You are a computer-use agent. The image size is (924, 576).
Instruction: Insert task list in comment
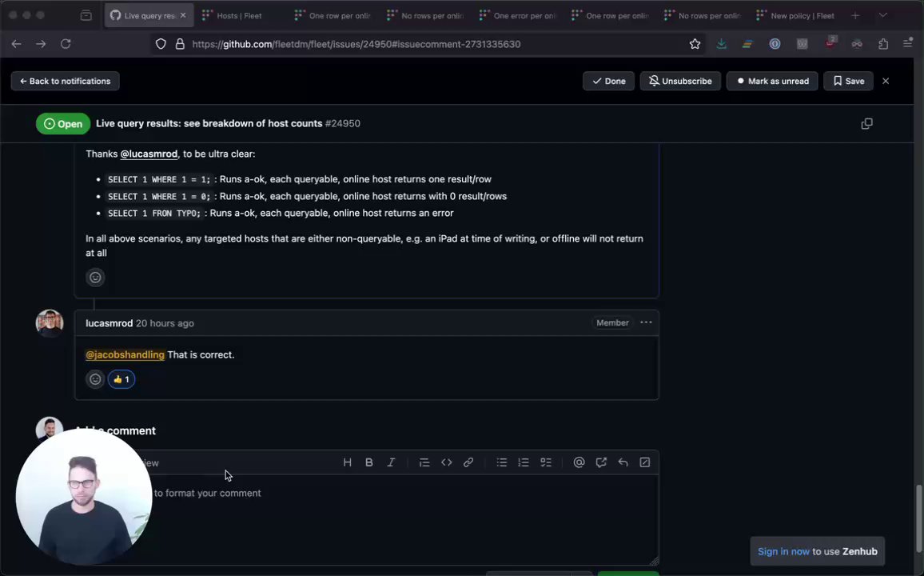coord(546,463)
